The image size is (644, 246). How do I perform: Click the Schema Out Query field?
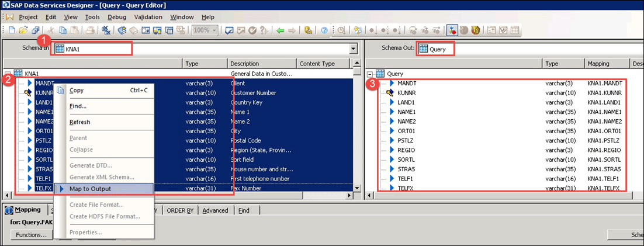click(437, 50)
